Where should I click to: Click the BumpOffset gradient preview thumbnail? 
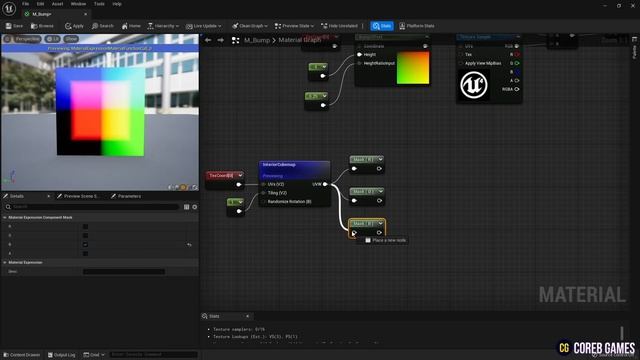(413, 68)
